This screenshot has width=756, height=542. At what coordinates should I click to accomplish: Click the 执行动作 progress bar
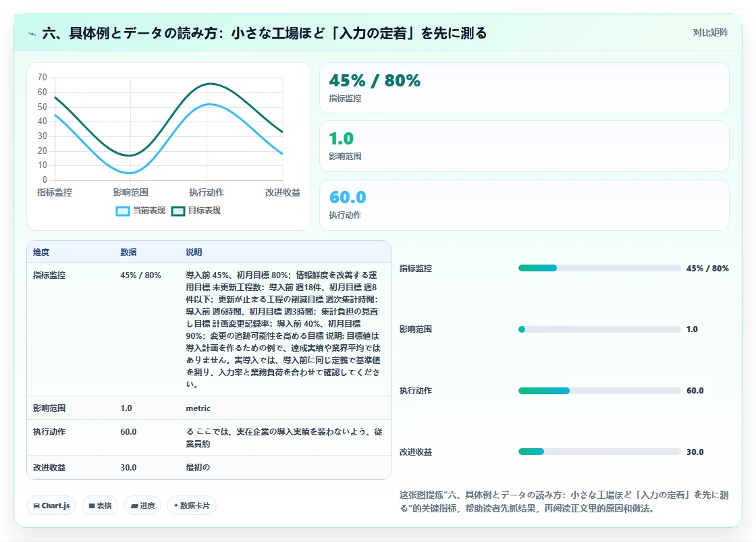pyautogui.click(x=599, y=391)
